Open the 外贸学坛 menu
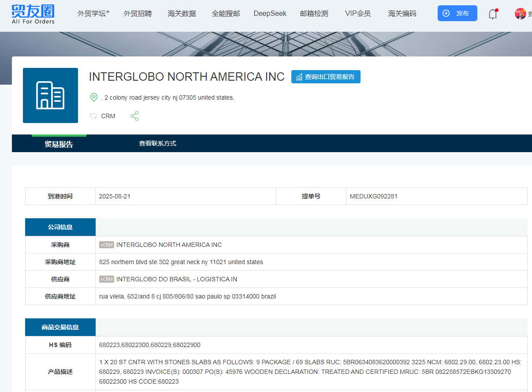532x392 pixels. point(93,14)
